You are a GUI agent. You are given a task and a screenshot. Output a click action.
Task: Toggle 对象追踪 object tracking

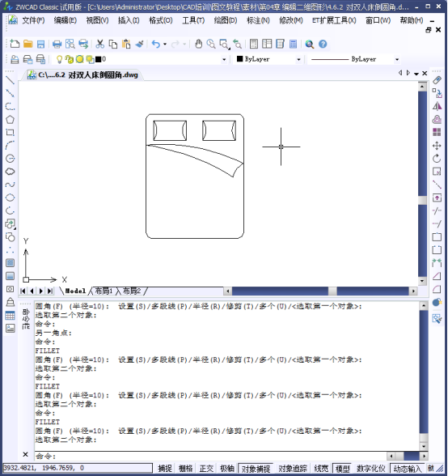[293, 469]
